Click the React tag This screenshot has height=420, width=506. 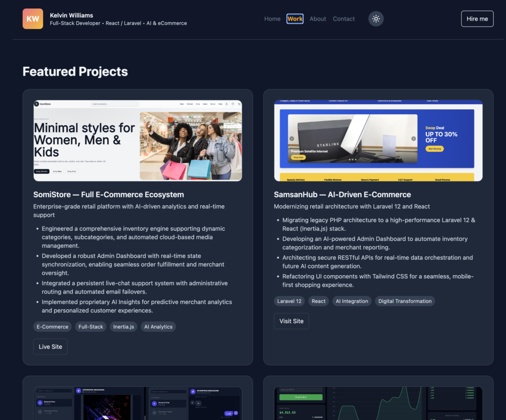coord(319,301)
